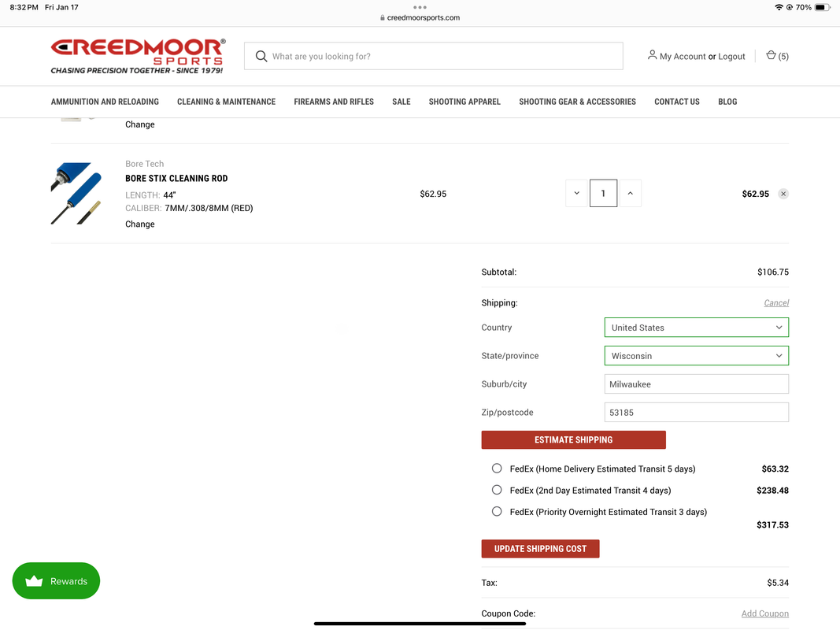The width and height of the screenshot is (840, 630).
Task: Click the $106.75 subtotal value
Action: tap(772, 272)
